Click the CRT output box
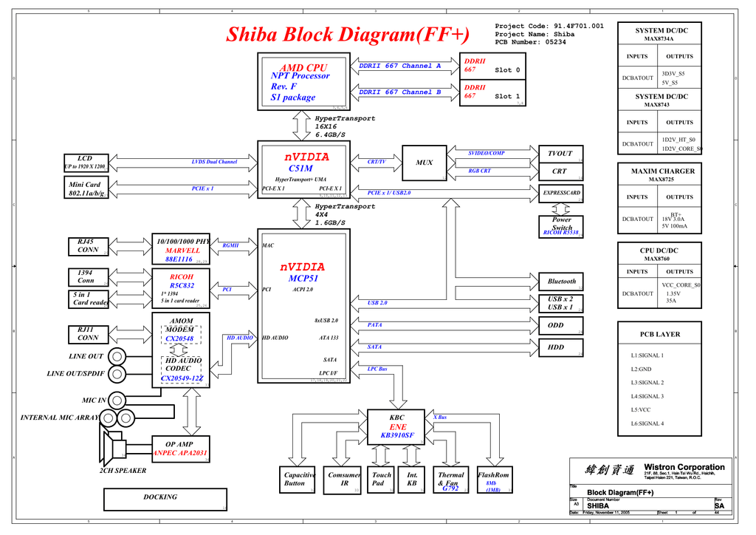This screenshot has height=535, width=756. coord(561,171)
